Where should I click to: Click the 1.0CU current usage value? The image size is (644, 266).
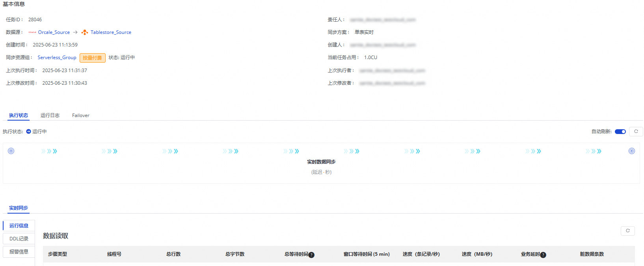tap(370, 58)
